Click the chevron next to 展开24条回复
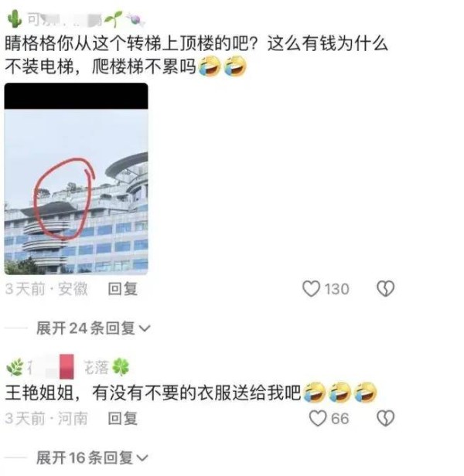This screenshot has width=464, height=476. pyautogui.click(x=145, y=328)
